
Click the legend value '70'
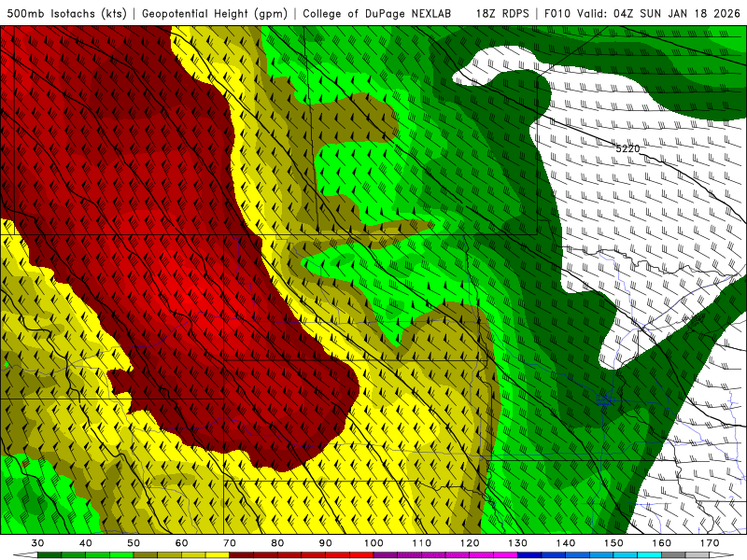coord(230,543)
